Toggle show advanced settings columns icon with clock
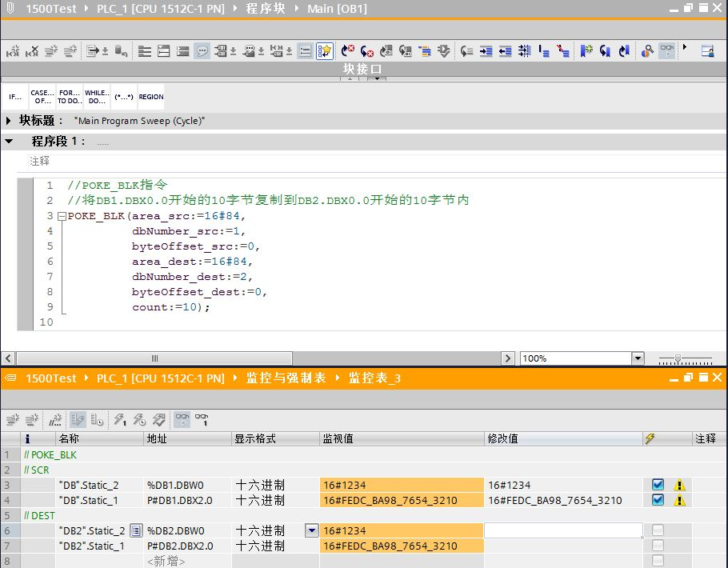The width and height of the screenshot is (728, 568). pyautogui.click(x=97, y=420)
